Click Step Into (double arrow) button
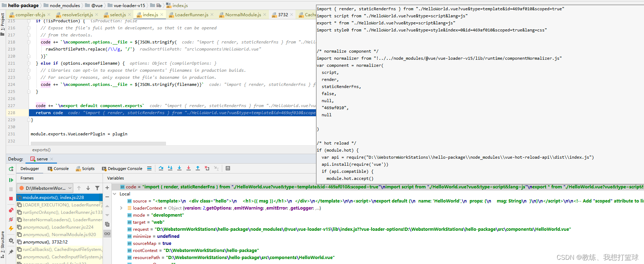The height and width of the screenshot is (264, 644). coord(170,168)
